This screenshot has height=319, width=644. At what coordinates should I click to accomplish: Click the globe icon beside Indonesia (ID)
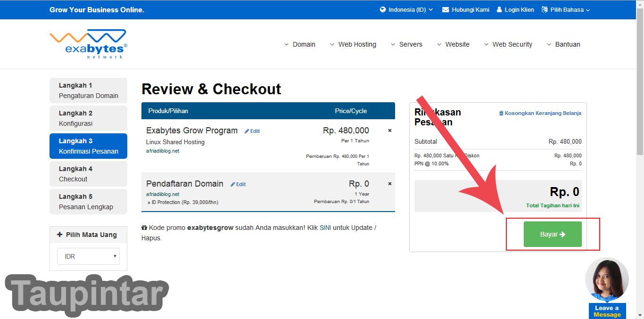pyautogui.click(x=383, y=9)
